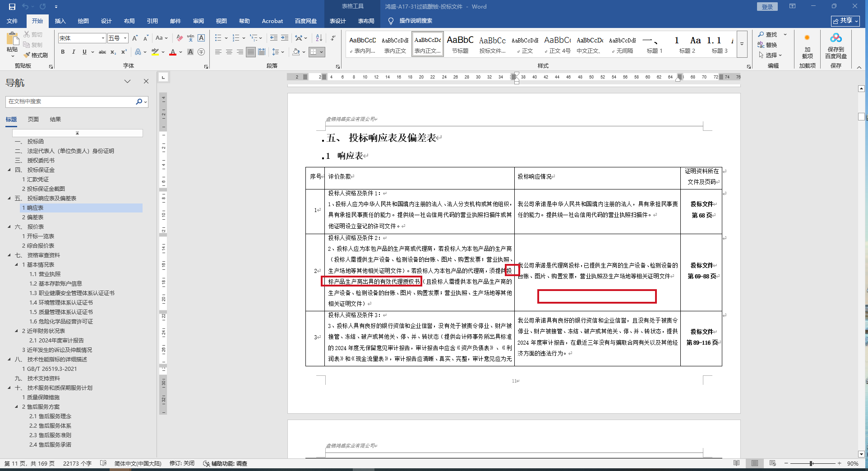Screen dimensions: 868x471
Task: Apply distributed alignment to paragraph
Action: [x=262, y=52]
